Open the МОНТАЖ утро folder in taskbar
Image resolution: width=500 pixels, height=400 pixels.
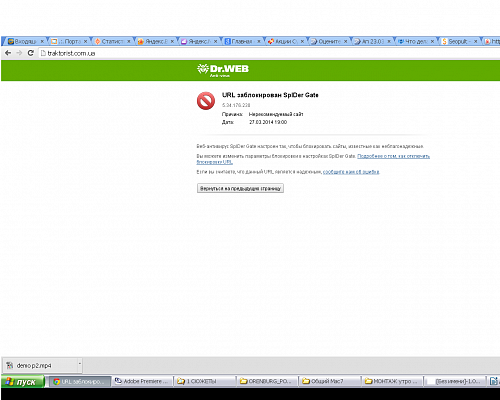pyautogui.click(x=393, y=381)
